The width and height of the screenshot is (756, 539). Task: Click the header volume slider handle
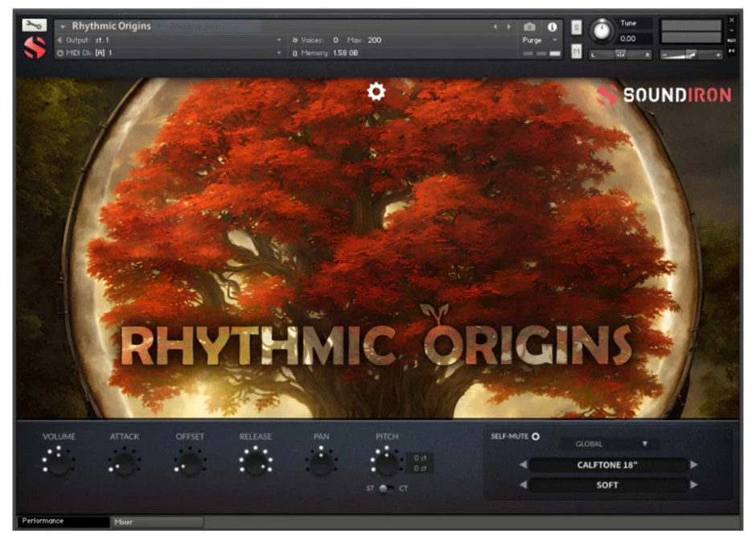tap(691, 55)
